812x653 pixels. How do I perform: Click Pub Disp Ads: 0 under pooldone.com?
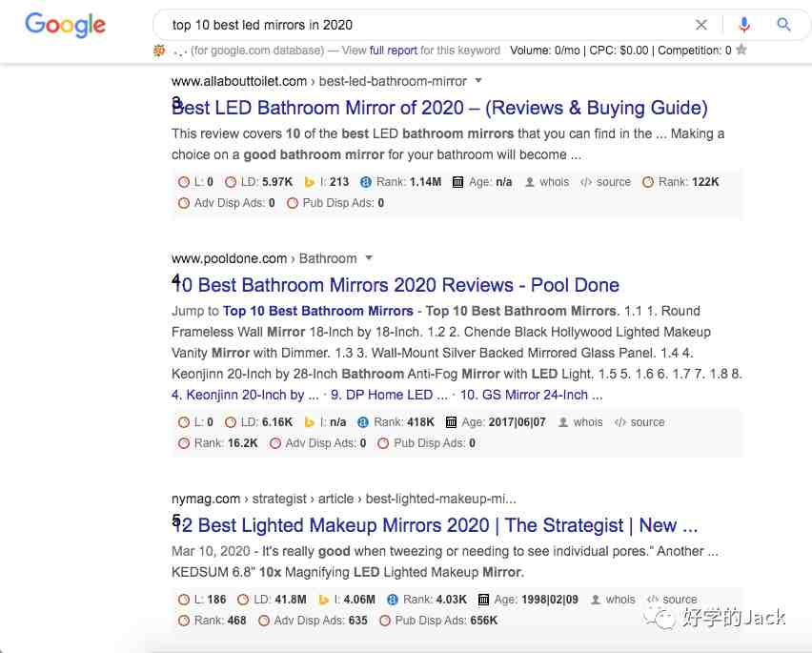click(x=427, y=443)
